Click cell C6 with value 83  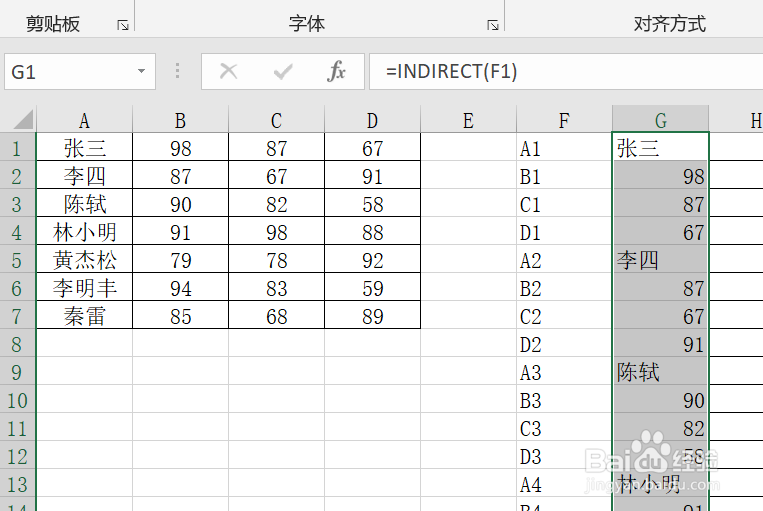(x=276, y=287)
